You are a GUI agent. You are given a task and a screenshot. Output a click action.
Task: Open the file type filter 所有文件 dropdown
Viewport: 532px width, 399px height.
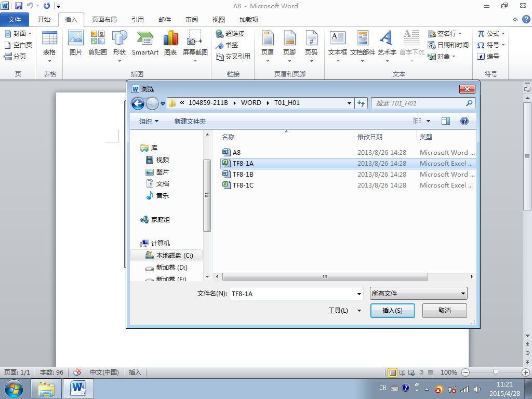tap(418, 294)
